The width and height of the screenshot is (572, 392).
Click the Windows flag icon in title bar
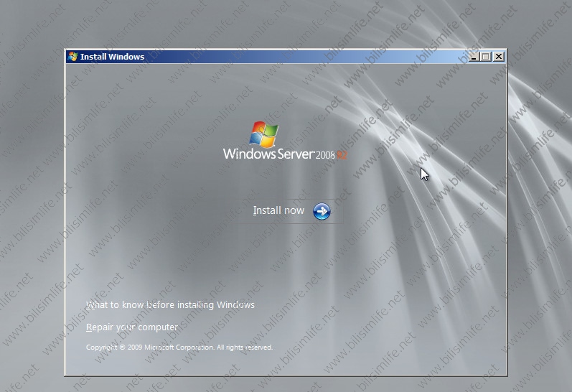point(73,57)
